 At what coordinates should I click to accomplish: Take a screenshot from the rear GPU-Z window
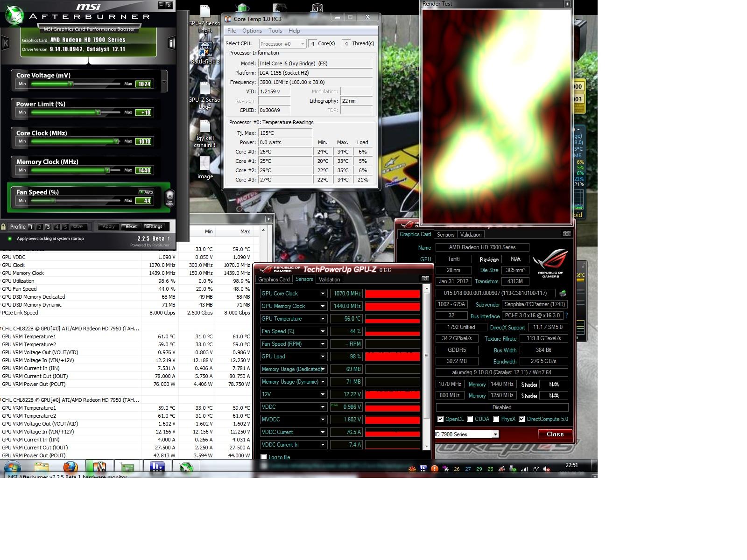point(566,234)
